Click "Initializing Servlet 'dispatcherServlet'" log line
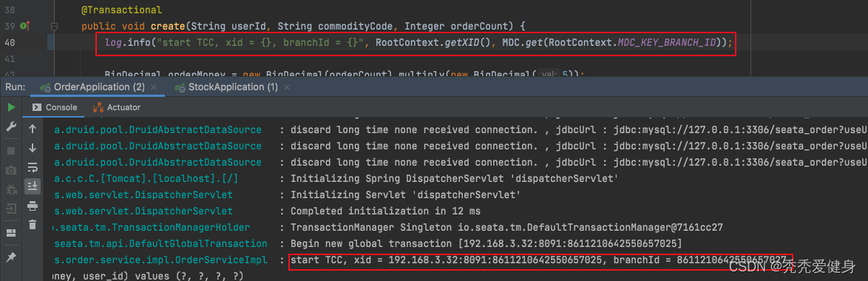Image resolution: width=868 pixels, height=281 pixels. point(405,195)
